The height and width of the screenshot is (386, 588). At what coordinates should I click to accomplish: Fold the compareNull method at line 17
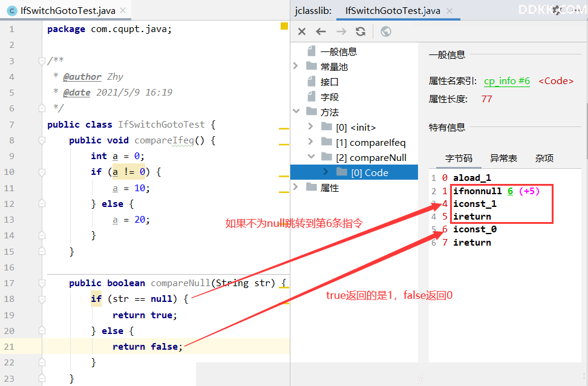point(42,283)
